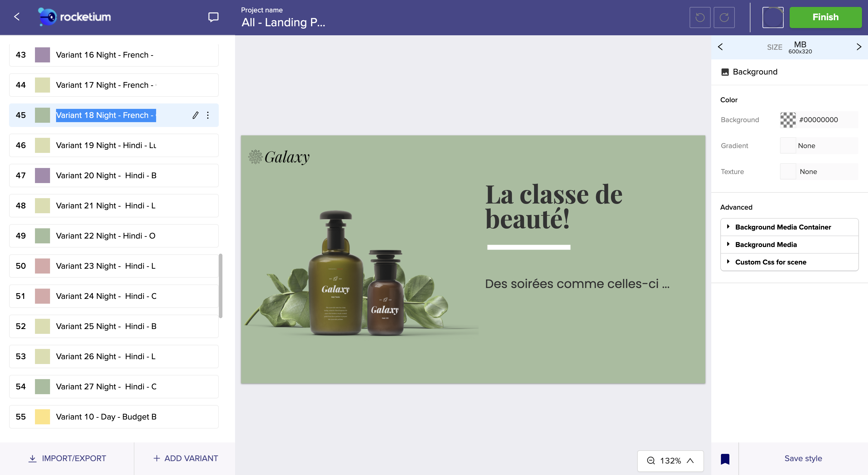Viewport: 868px width, 475px height.
Task: Click pink thumbnail of variant 50
Action: (x=42, y=266)
